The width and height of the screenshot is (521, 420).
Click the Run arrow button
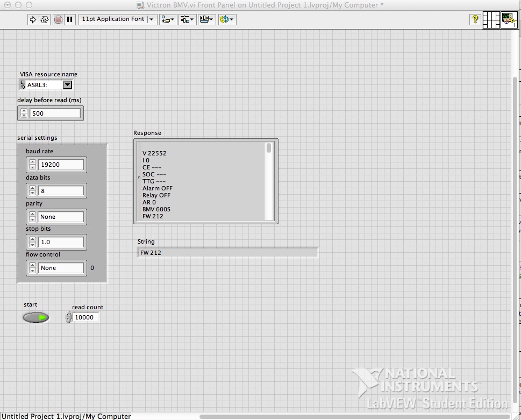coord(33,19)
